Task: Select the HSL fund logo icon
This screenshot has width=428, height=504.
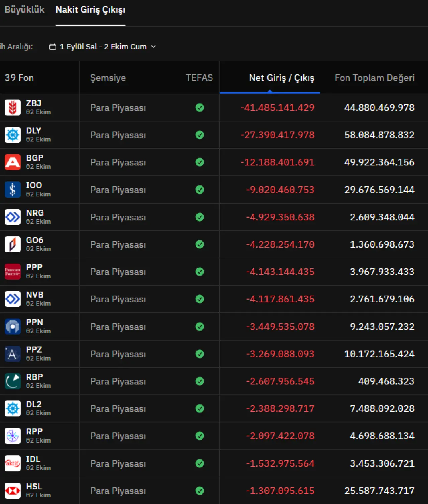Action: coord(13,491)
